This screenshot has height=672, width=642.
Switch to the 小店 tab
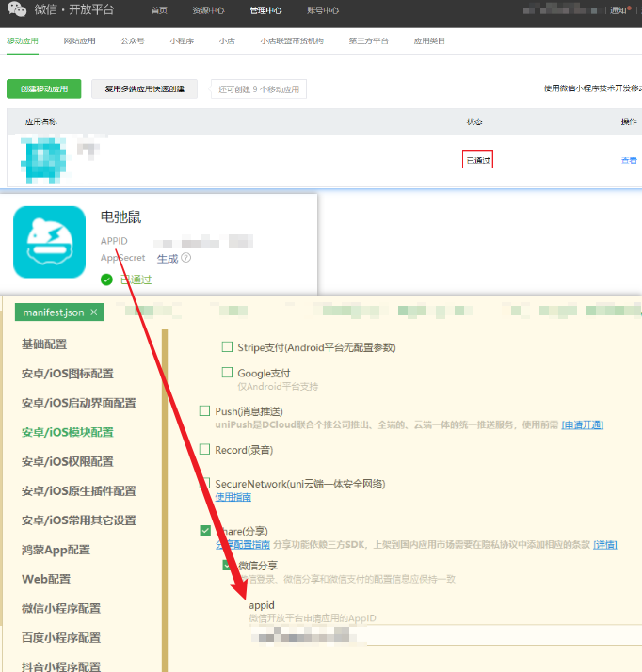click(x=227, y=41)
